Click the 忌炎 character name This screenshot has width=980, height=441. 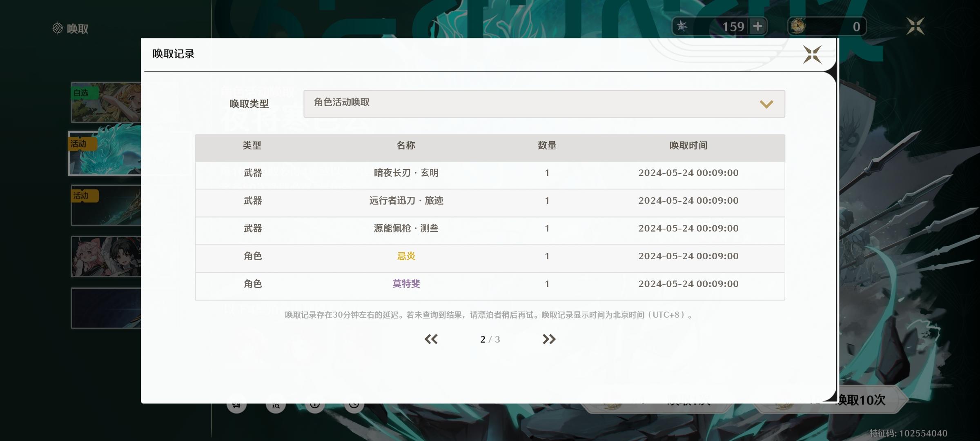[406, 256]
